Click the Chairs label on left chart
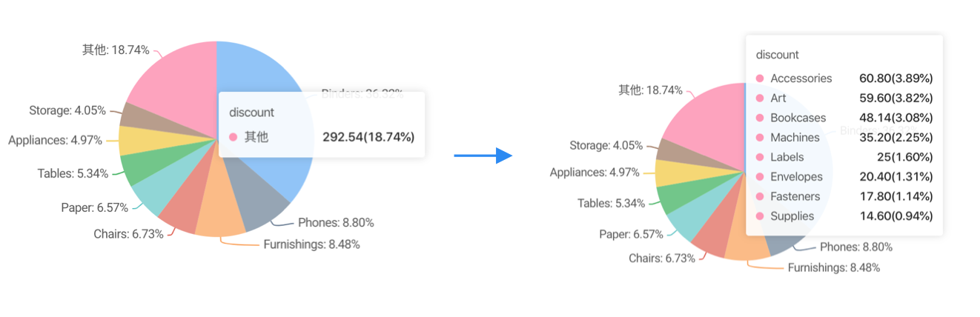Screen dimensions: 980x317 tap(130, 234)
